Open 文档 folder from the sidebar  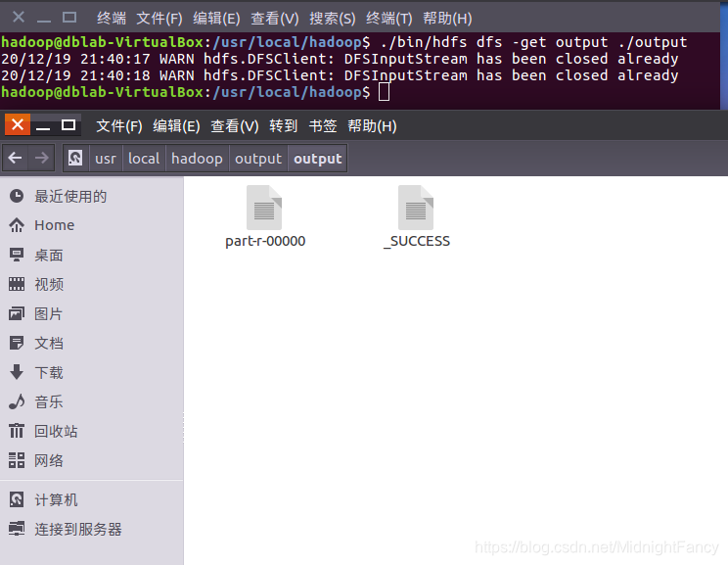click(49, 343)
